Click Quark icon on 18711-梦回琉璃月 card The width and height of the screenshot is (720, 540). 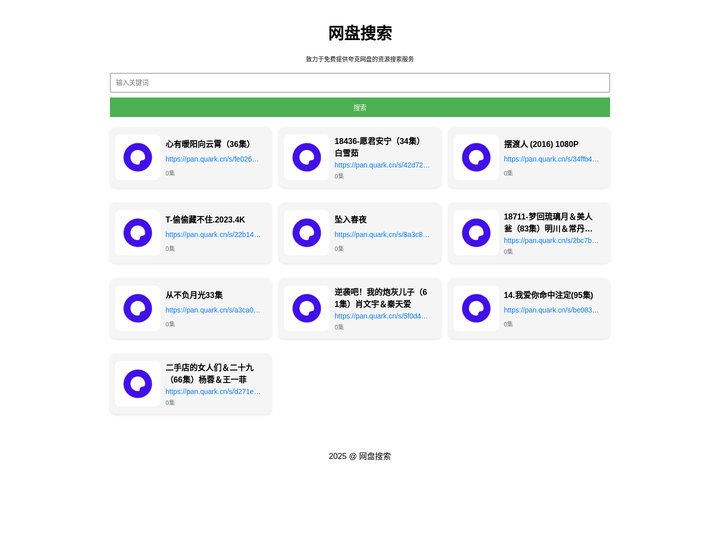[476, 233]
